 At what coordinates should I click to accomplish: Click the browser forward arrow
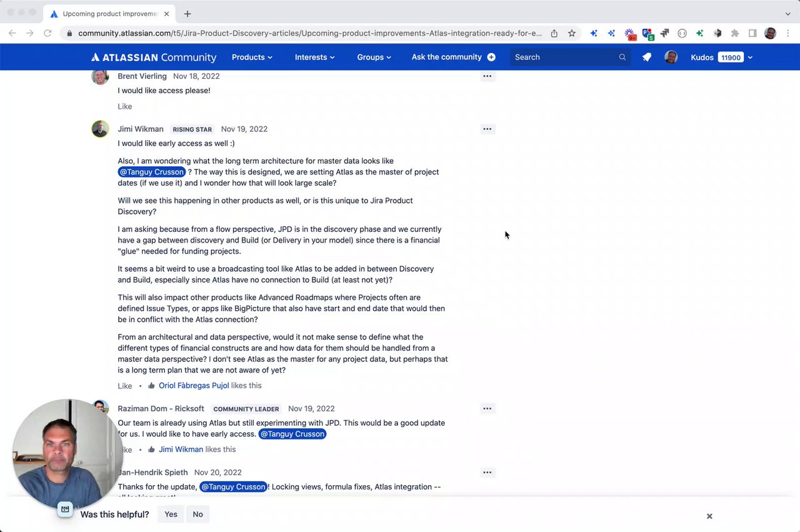coord(30,33)
